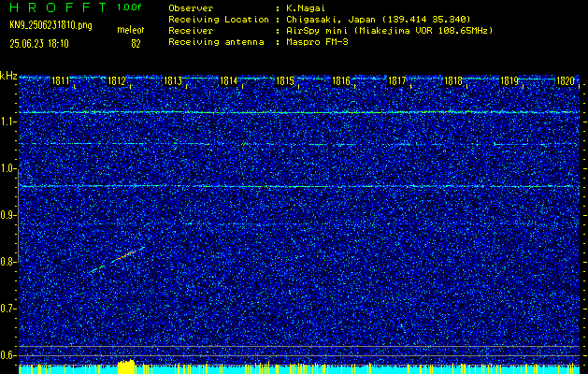This screenshot has width=588, height=374.
Task: Click the Receiver label
Action: (191, 30)
